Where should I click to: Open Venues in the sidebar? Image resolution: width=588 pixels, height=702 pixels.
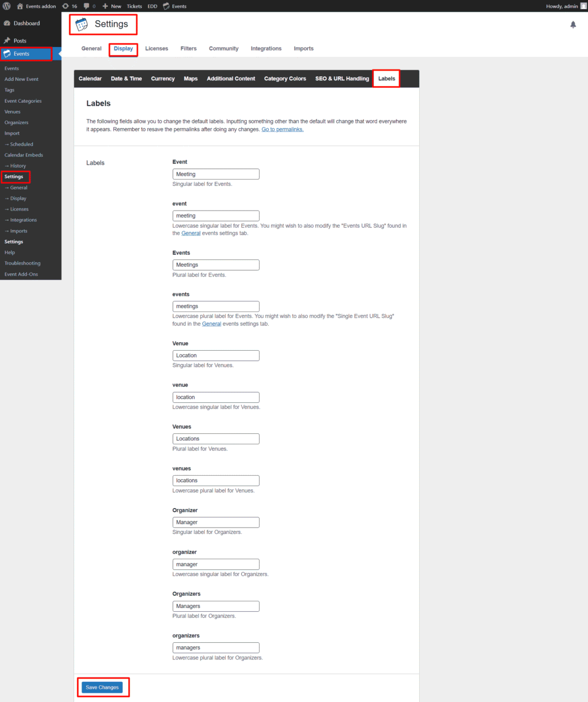(x=13, y=112)
